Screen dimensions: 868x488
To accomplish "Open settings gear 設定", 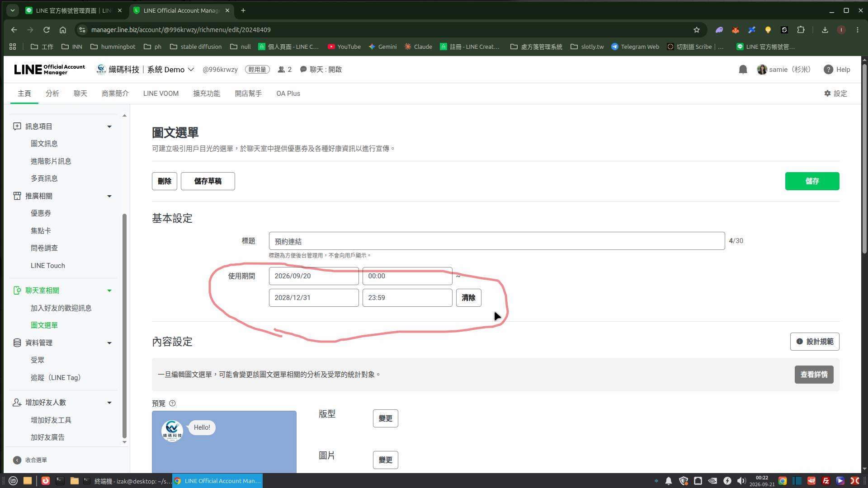I will (835, 94).
